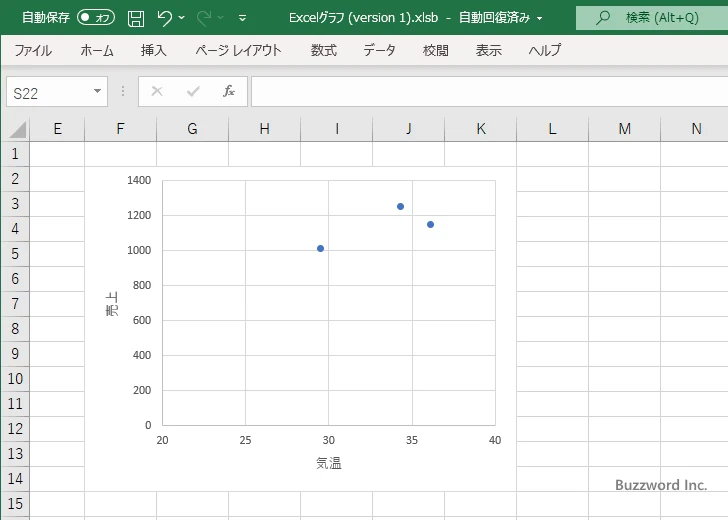Open the データ ribbon tab
The width and height of the screenshot is (728, 520).
click(x=379, y=50)
